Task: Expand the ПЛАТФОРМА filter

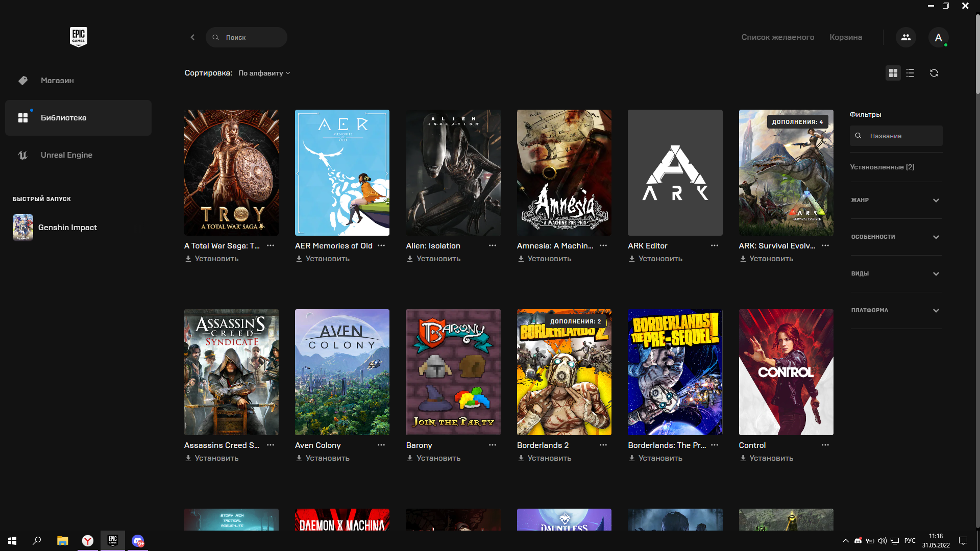Action: coord(896,310)
